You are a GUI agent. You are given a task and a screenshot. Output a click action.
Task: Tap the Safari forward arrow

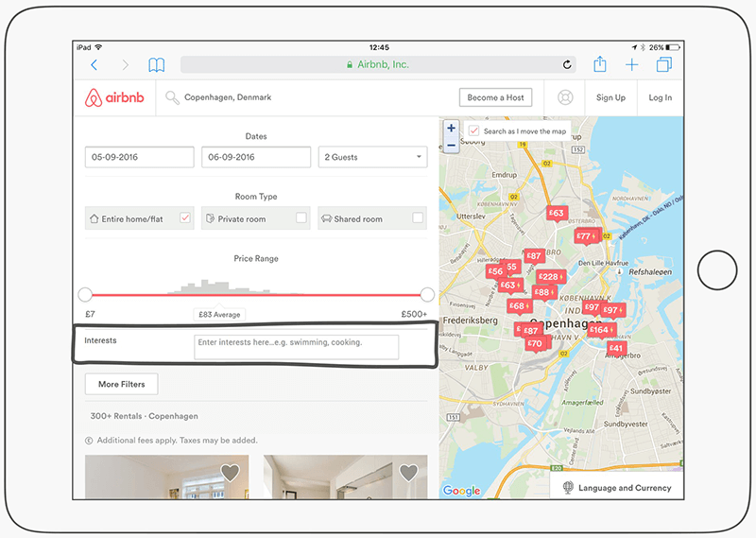[126, 64]
